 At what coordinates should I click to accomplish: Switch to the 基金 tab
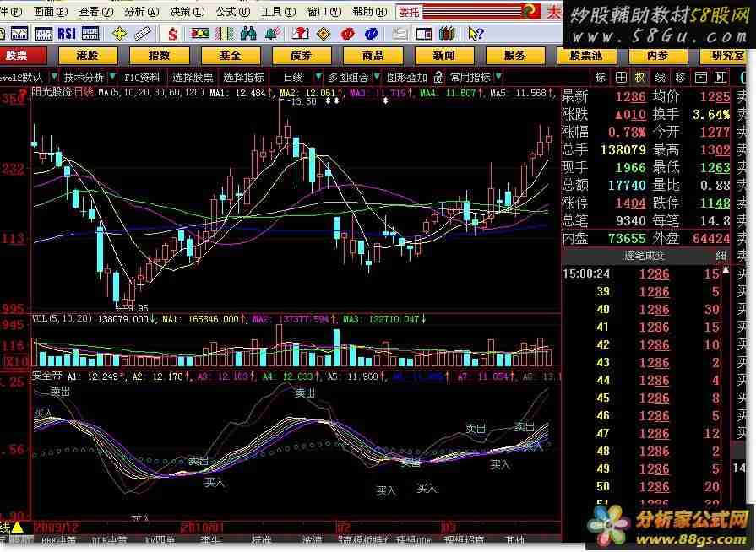tap(231, 56)
